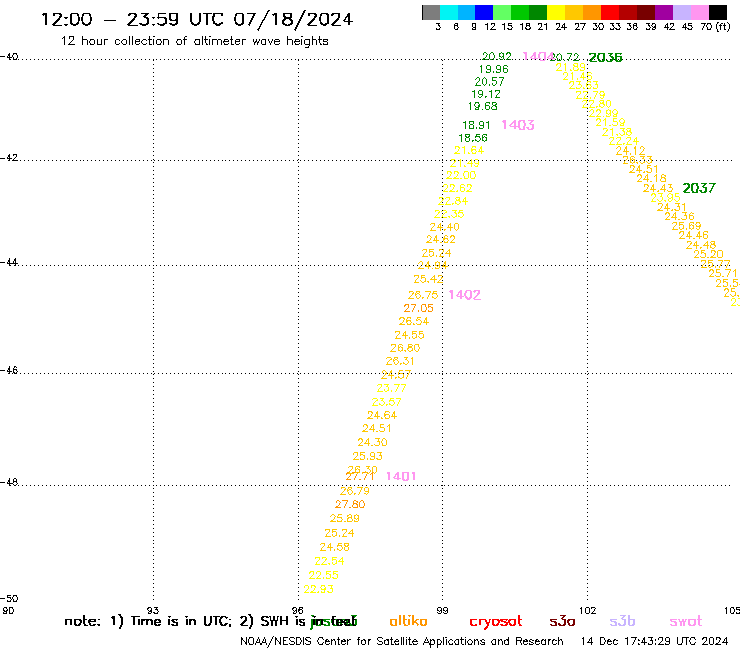Select the green pass number 2036

(605, 58)
